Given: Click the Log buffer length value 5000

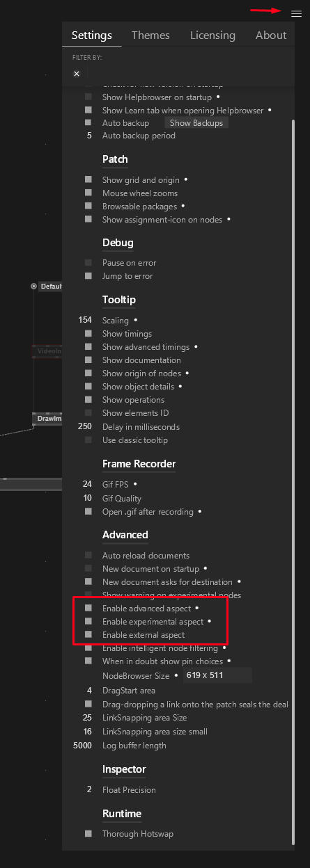Looking at the screenshot, I should point(83,746).
